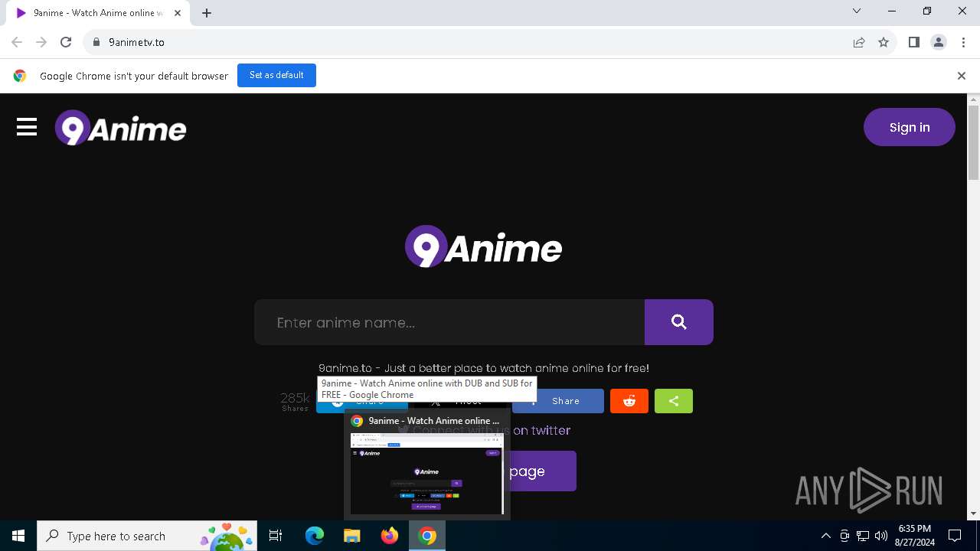Close the 9anime browser tab
This screenshot has width=980, height=551.
[x=178, y=13]
